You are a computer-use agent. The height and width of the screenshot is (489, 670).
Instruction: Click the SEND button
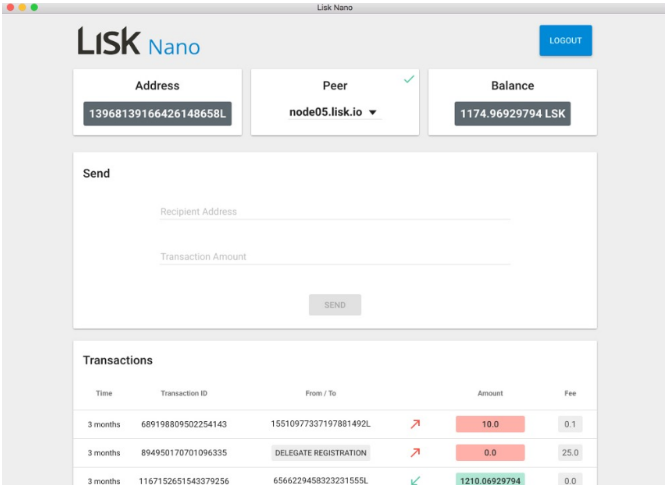pyautogui.click(x=335, y=305)
